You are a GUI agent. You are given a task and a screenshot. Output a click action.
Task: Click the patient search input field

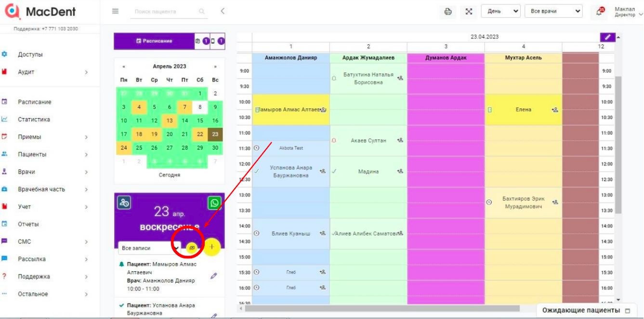pos(164,12)
